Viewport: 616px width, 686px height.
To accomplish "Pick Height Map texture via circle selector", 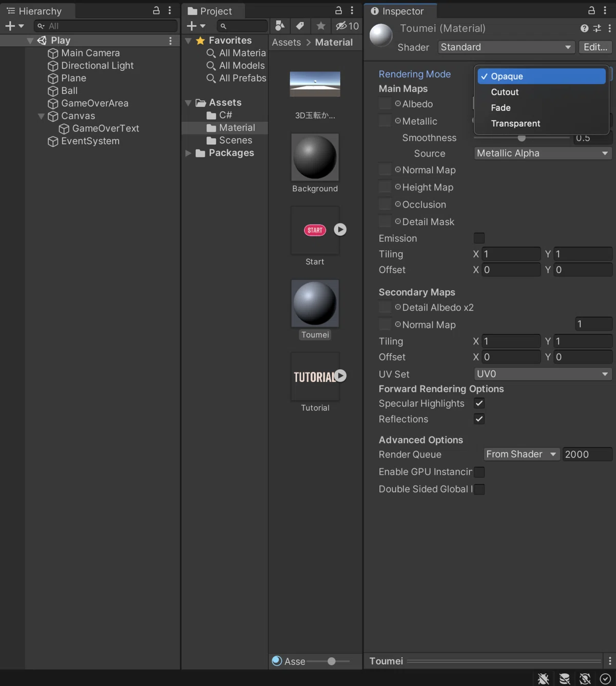I will tap(398, 187).
